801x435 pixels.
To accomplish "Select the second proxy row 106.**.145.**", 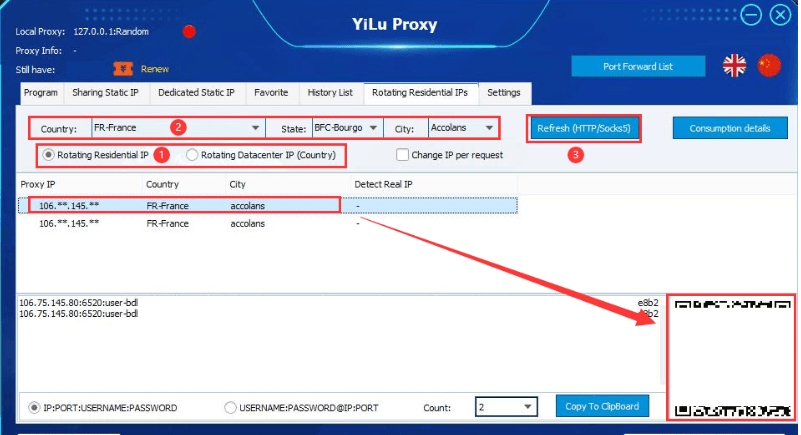I will [x=268, y=224].
